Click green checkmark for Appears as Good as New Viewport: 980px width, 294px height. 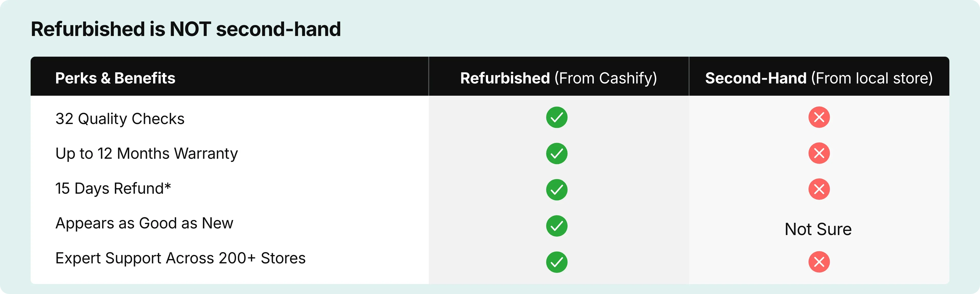(557, 226)
